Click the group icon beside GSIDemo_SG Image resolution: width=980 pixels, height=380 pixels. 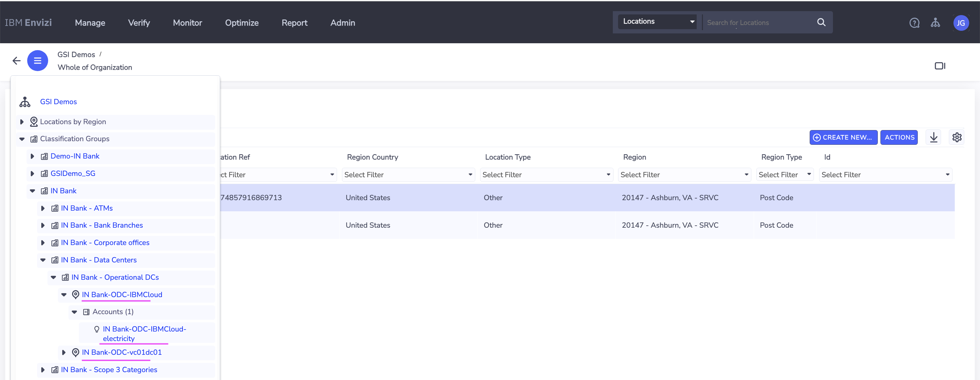tap(45, 173)
